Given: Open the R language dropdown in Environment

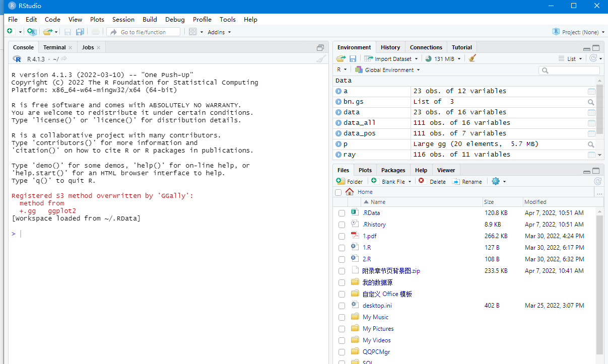Looking at the screenshot, I should (x=342, y=69).
